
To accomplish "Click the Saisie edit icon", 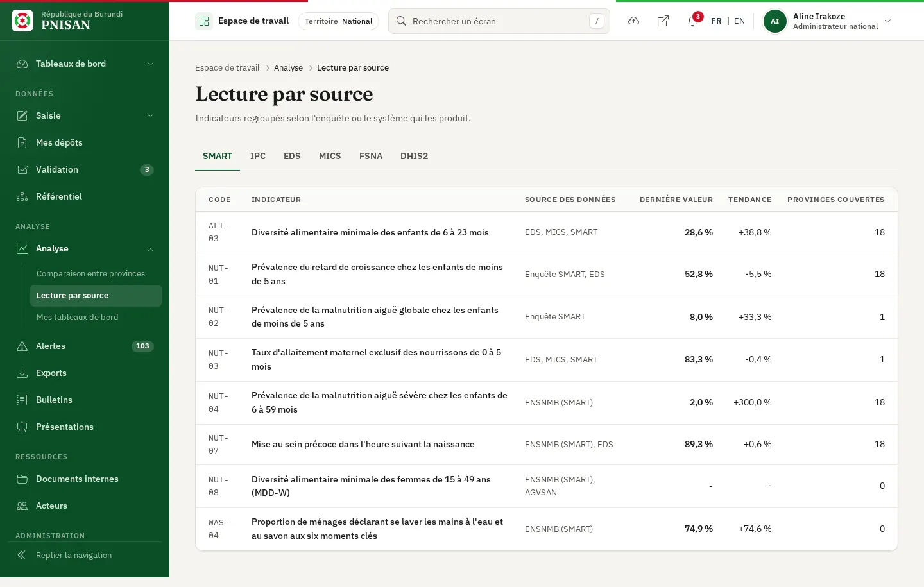I will [x=22, y=115].
